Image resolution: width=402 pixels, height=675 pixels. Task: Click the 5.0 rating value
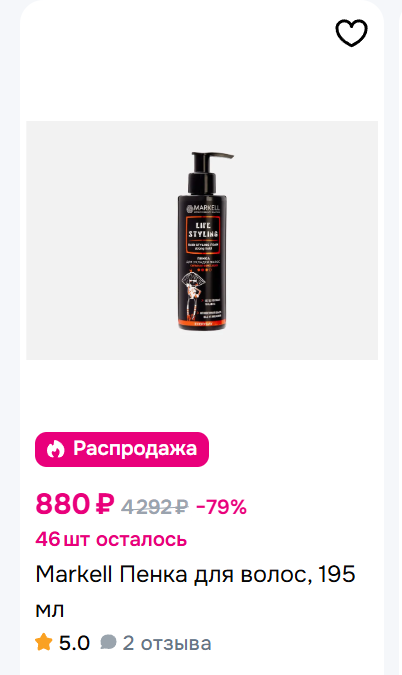coord(74,643)
